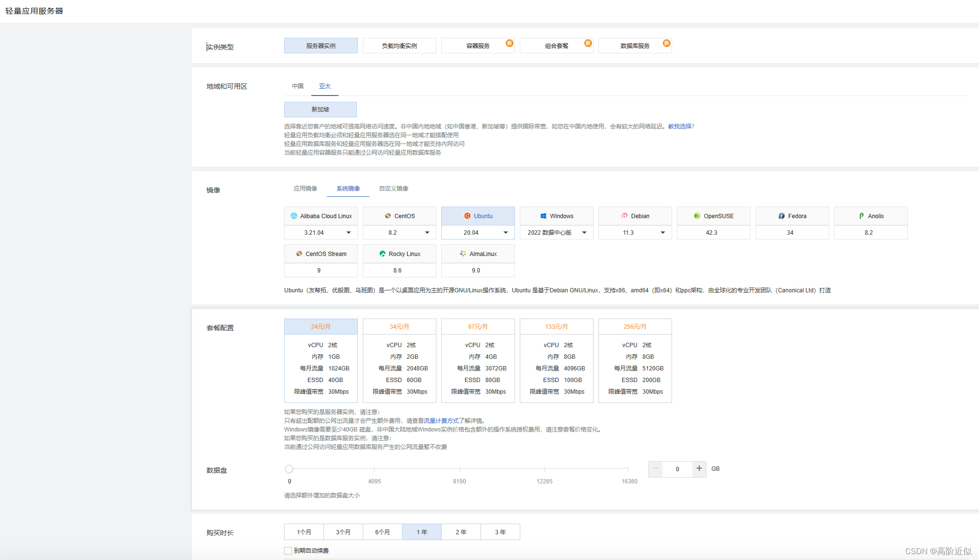Select the CentOS image icon

click(388, 216)
